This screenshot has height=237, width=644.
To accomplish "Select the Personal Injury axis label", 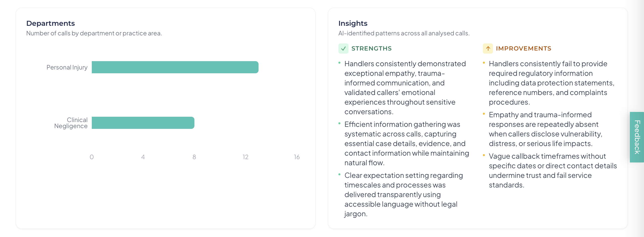I will pos(67,67).
